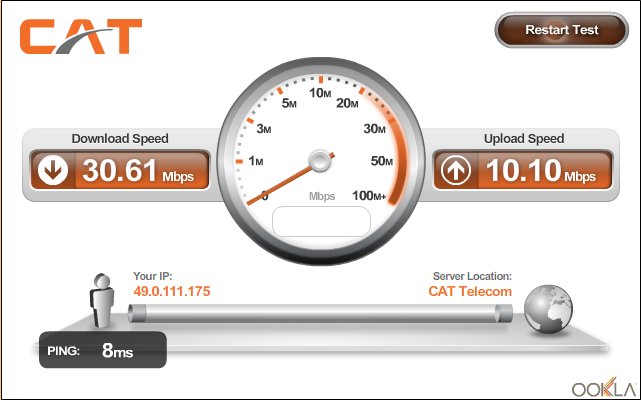
Task: Click the 10.10 Mbps upload speed value
Action: pyautogui.click(x=541, y=170)
